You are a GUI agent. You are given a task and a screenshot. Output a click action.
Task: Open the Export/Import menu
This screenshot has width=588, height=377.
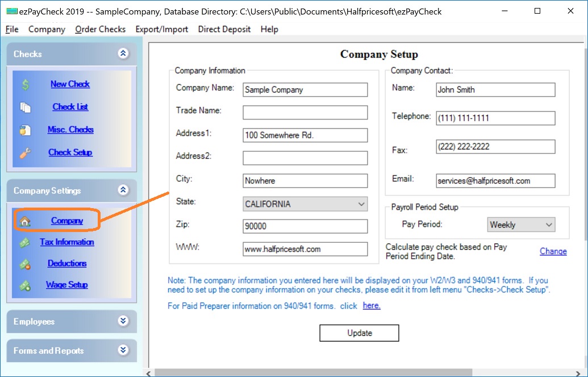coord(161,30)
